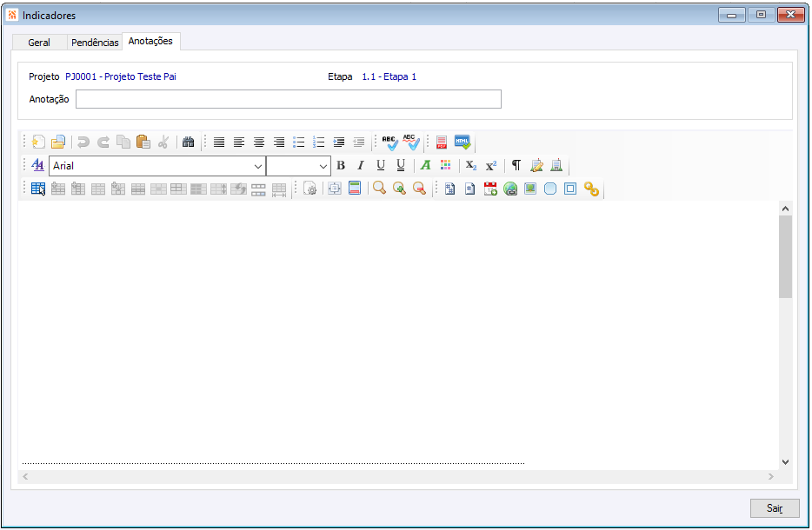Toggle the numbered list
Screen dimensions: 812x530
[318, 142]
